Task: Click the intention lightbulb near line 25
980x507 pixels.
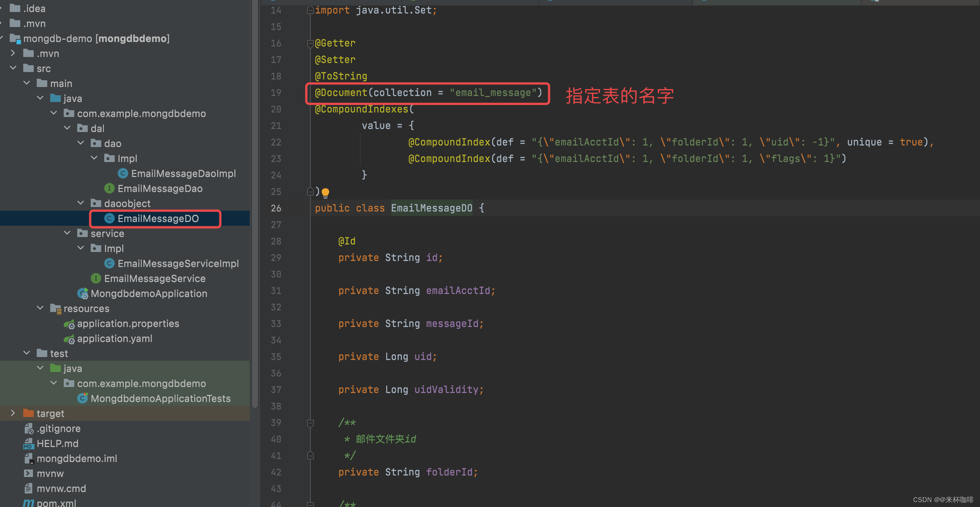Action: pyautogui.click(x=325, y=193)
